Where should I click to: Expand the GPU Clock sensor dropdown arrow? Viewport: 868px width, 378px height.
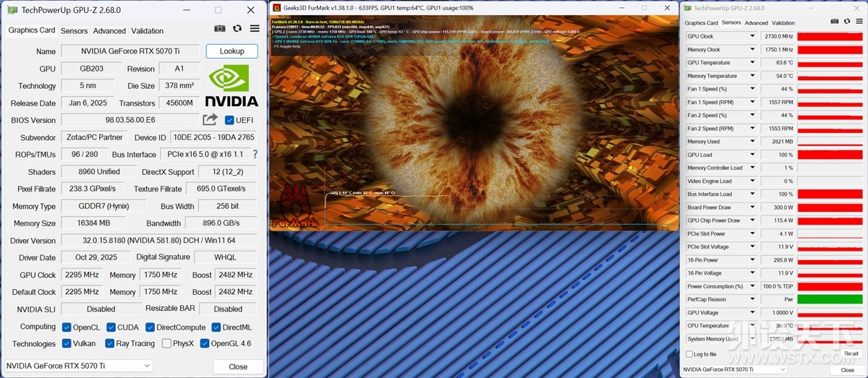752,36
